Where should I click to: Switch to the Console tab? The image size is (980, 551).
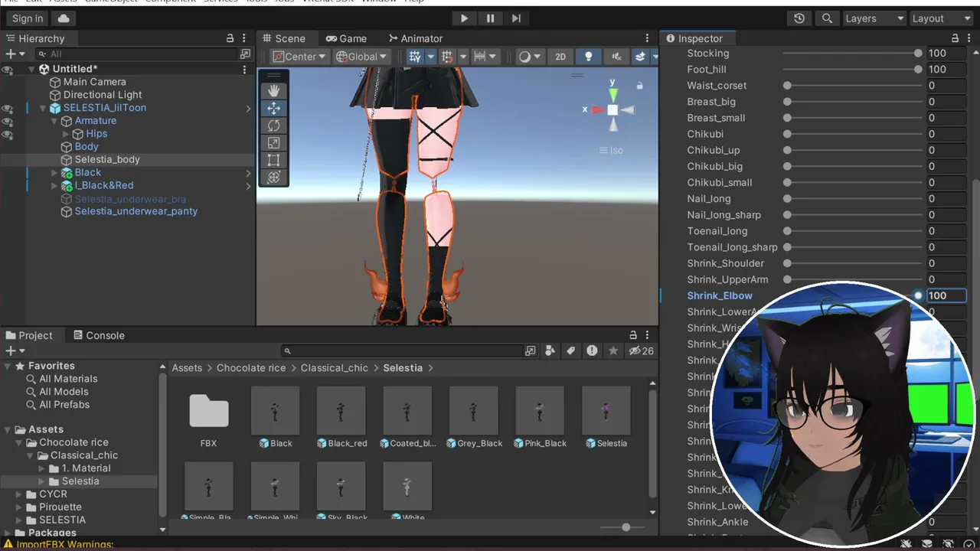pyautogui.click(x=99, y=335)
